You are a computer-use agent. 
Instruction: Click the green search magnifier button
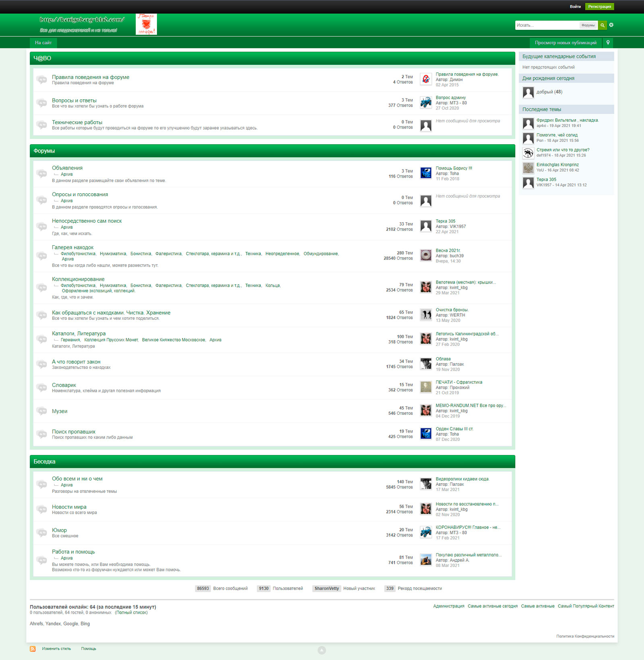point(602,25)
